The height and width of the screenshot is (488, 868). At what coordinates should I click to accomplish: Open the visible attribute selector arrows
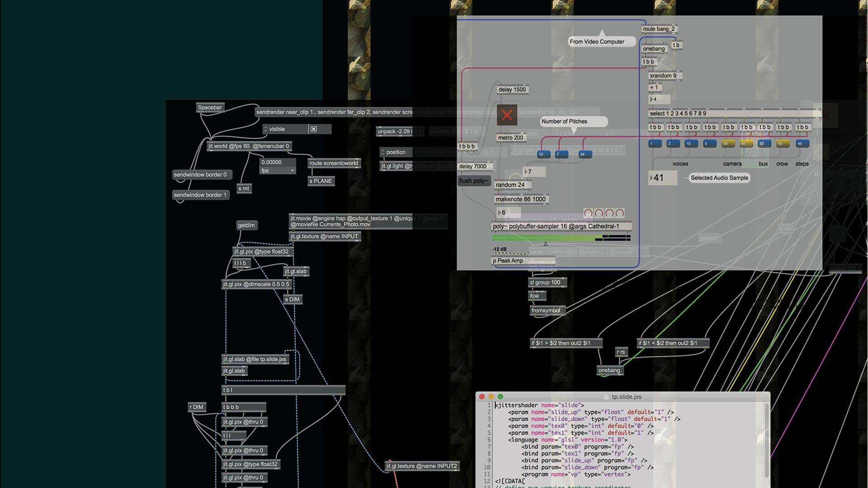click(x=265, y=129)
